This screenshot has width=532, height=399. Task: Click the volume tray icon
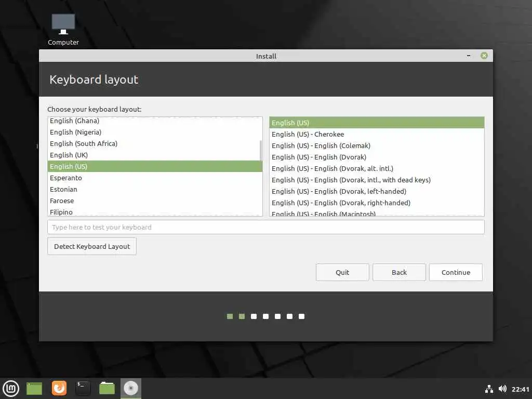click(502, 389)
